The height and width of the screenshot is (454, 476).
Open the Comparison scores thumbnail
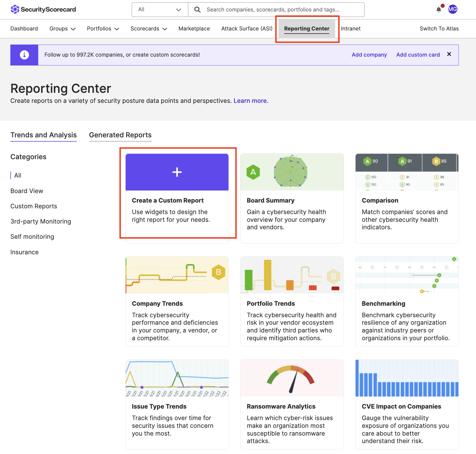point(407,172)
